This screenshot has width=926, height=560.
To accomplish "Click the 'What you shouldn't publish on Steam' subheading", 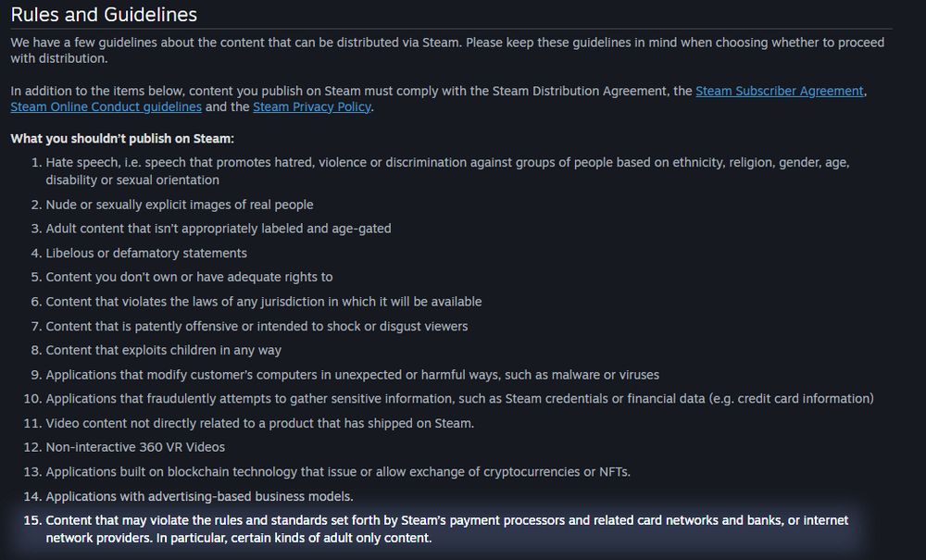I will 122,139.
